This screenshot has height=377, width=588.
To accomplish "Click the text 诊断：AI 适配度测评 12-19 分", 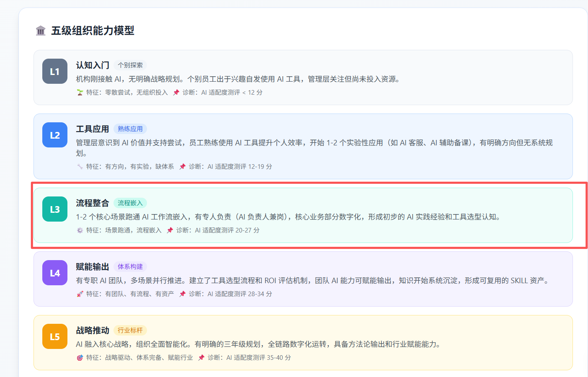I will 230,166.
